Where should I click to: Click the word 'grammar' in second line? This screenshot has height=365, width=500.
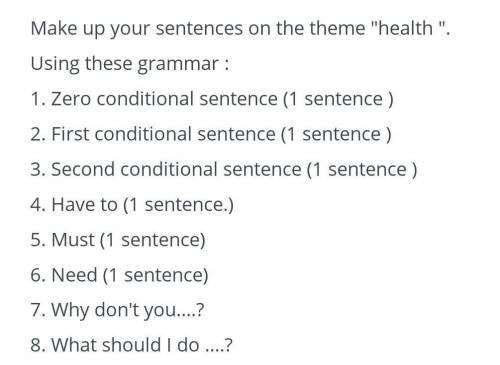click(178, 65)
